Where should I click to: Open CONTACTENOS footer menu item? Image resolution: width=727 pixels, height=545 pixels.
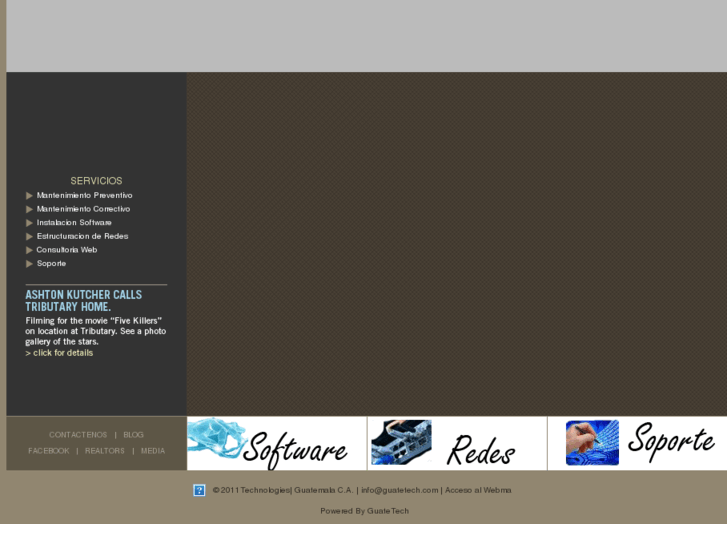78,435
